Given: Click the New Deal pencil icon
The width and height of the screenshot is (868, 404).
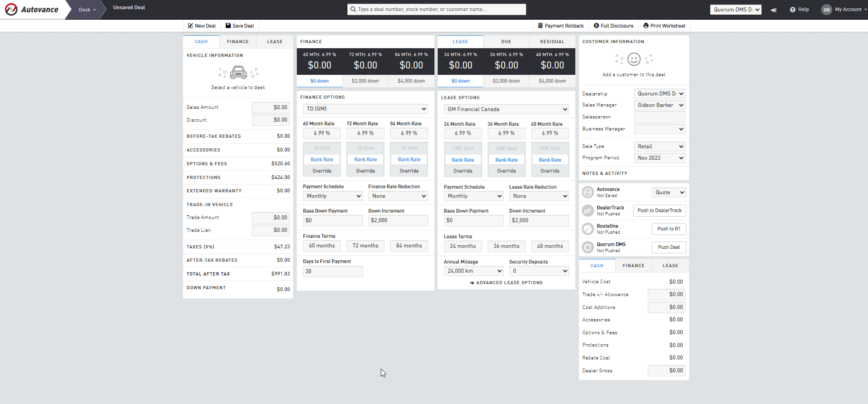Looking at the screenshot, I should [x=190, y=26].
